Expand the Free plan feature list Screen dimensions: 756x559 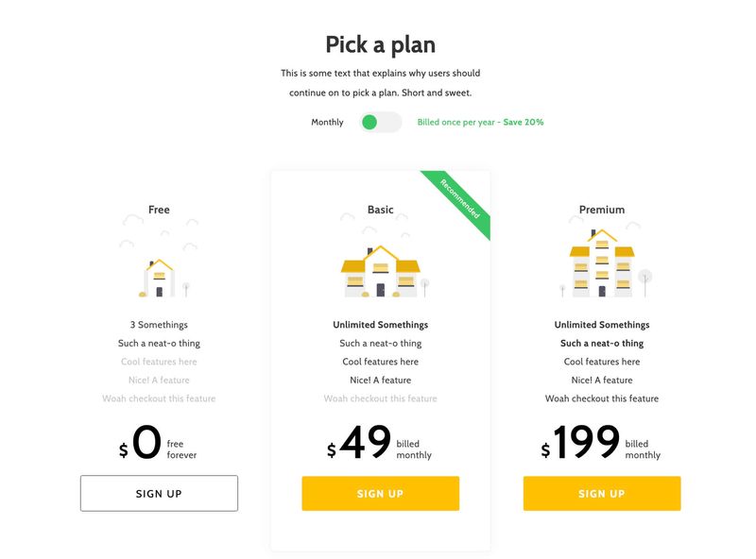[x=159, y=361]
